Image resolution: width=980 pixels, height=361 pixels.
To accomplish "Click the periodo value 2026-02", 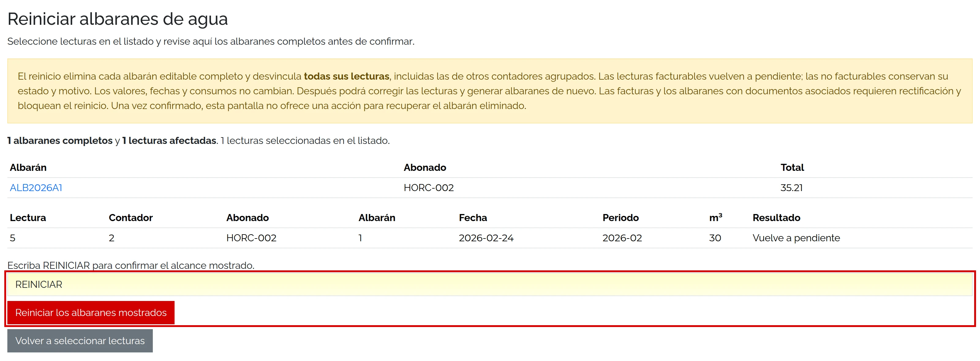I will coord(622,238).
